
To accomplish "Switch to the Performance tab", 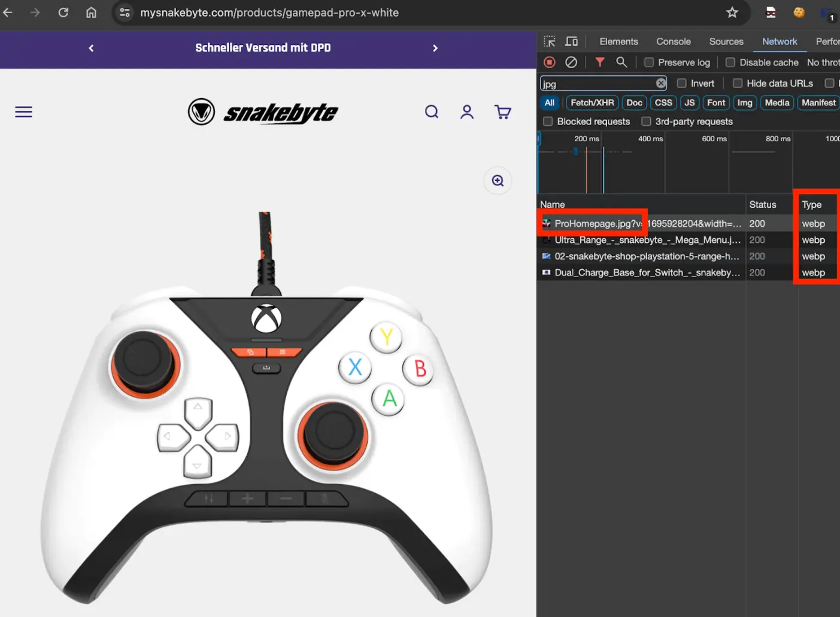I will [x=827, y=41].
